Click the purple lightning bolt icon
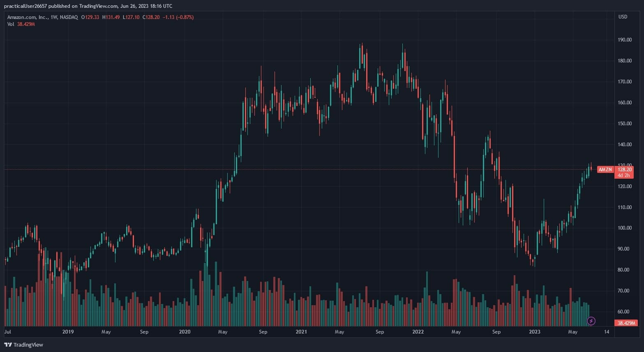 (591, 321)
